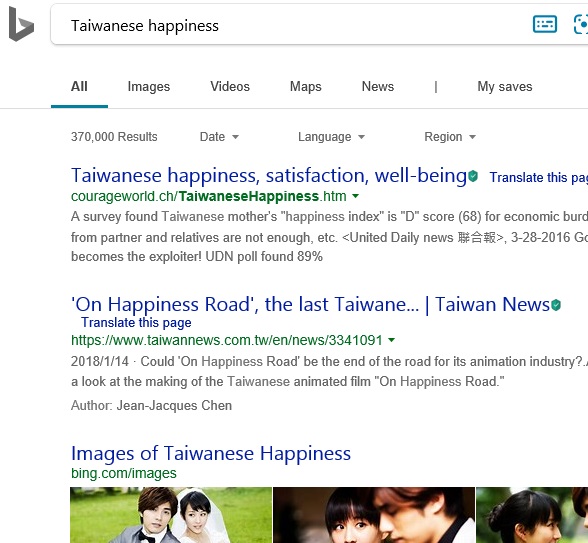Viewport: 588px width, 543px height.
Task: Switch to the Videos tab
Action: (x=230, y=87)
